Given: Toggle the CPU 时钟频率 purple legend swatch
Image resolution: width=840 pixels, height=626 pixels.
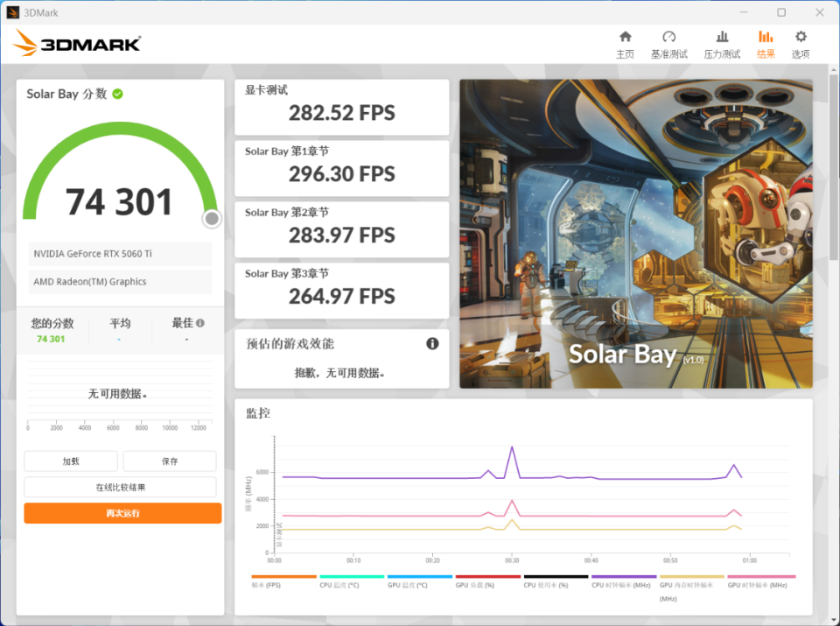Looking at the screenshot, I should 624,577.
